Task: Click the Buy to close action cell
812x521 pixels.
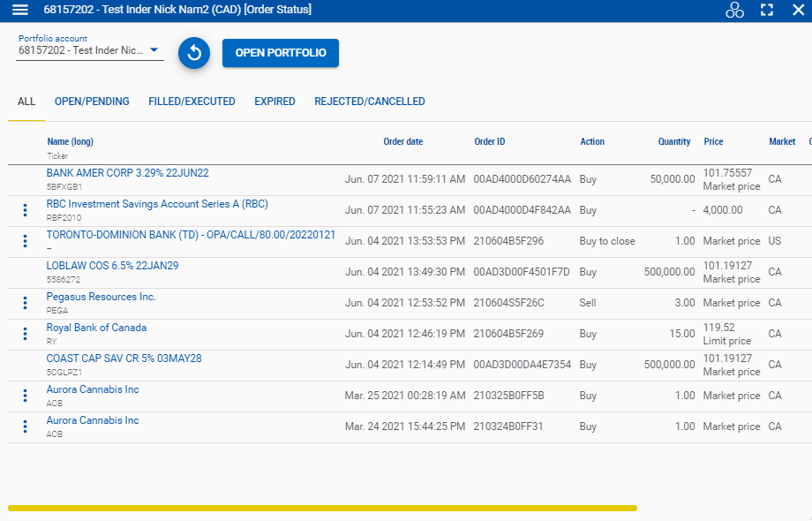Action: point(607,241)
